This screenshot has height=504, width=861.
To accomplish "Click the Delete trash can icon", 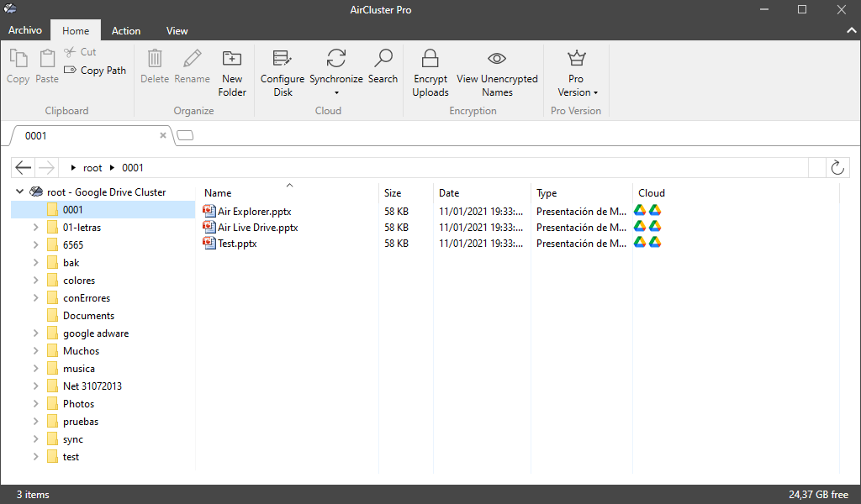I will pos(155,58).
